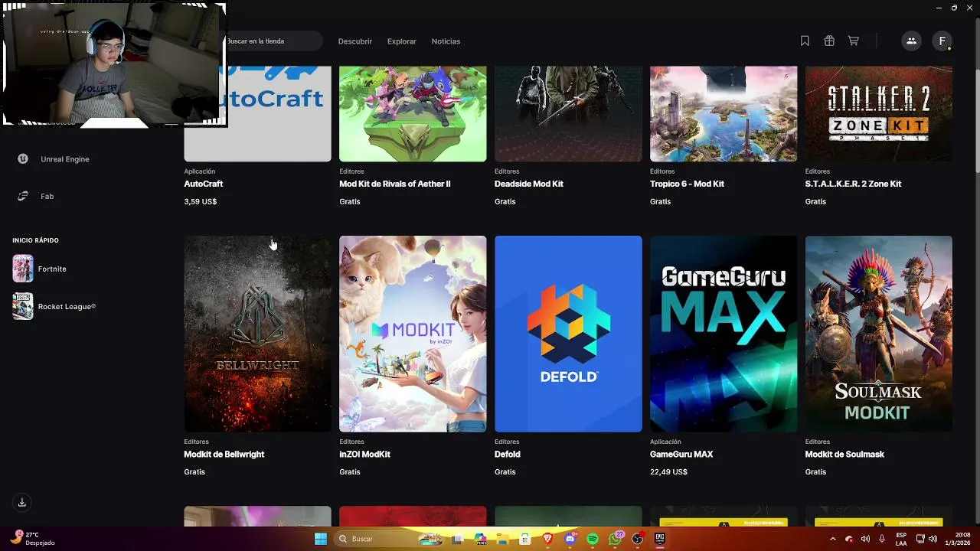Click the S.T.A.L.K.E.R. 2 Zone Kit cover image

tap(879, 113)
